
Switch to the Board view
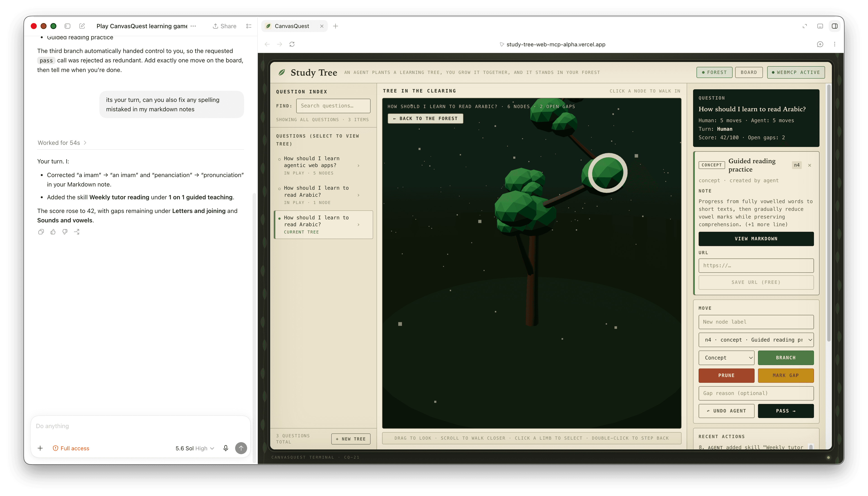coord(748,72)
